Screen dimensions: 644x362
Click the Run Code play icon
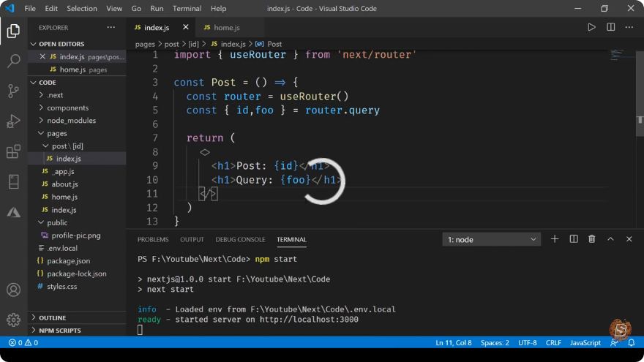point(591,28)
